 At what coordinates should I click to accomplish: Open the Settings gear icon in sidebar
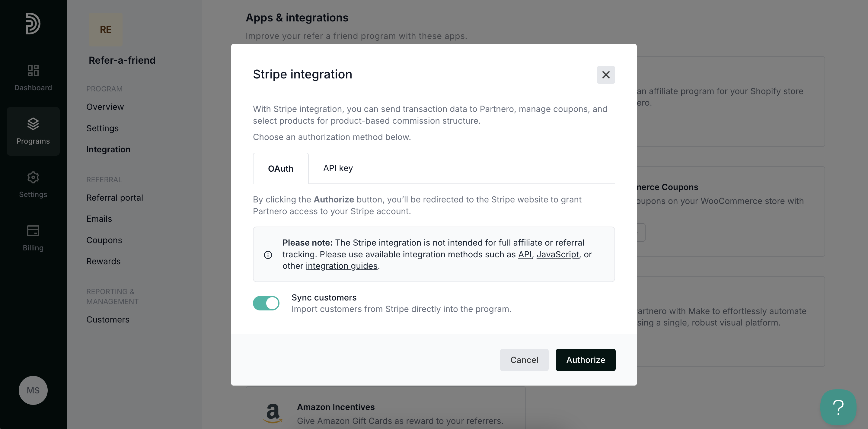tap(33, 177)
